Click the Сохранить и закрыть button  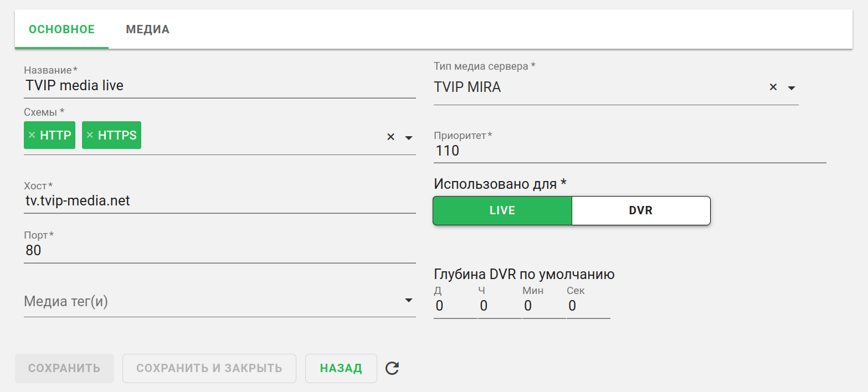[209, 368]
